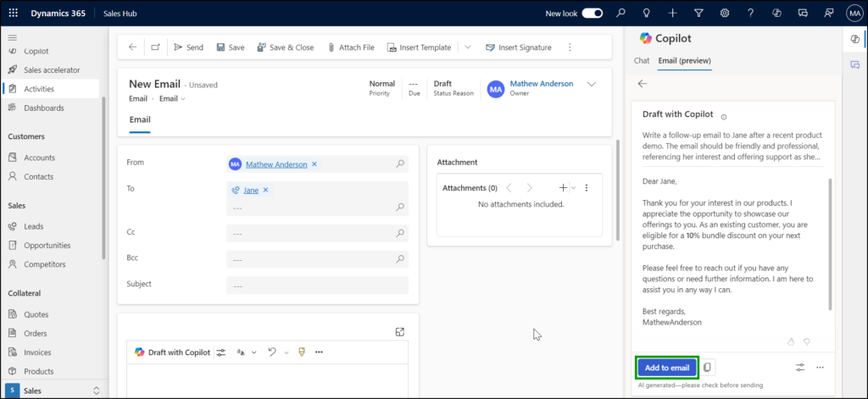The image size is (868, 399).
Task: Click Draft with Copilot in editor toolbar
Action: tap(172, 352)
